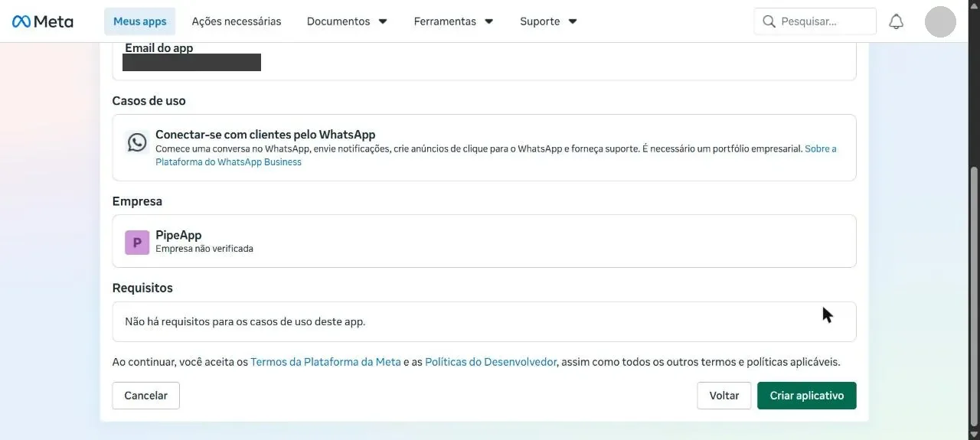980x440 pixels.
Task: Click the page vertical scrollbar
Action: coord(974,295)
